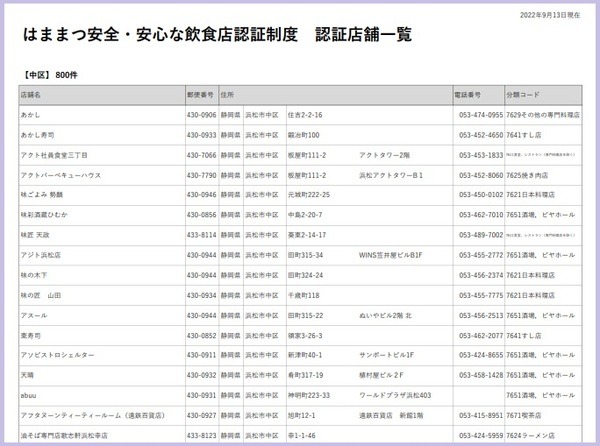
Task: Click postal code 430-0927
Action: click(202, 415)
